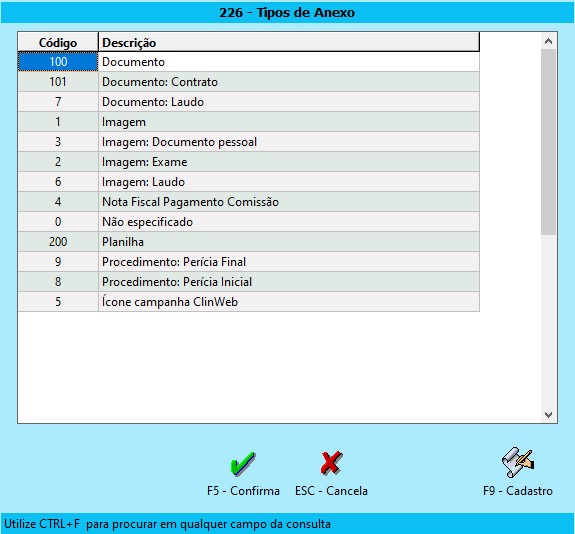This screenshot has width=575, height=534.
Task: Select the Documento: Laudo row
Action: pyautogui.click(x=248, y=102)
